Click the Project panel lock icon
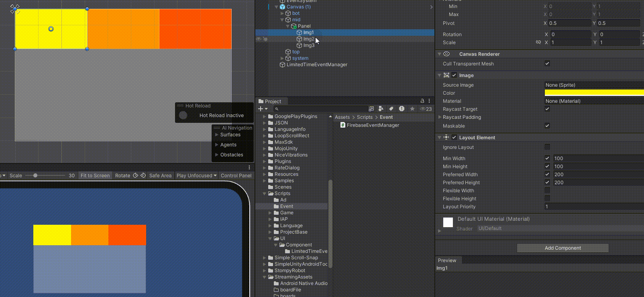The height and width of the screenshot is (297, 644). coord(422,101)
